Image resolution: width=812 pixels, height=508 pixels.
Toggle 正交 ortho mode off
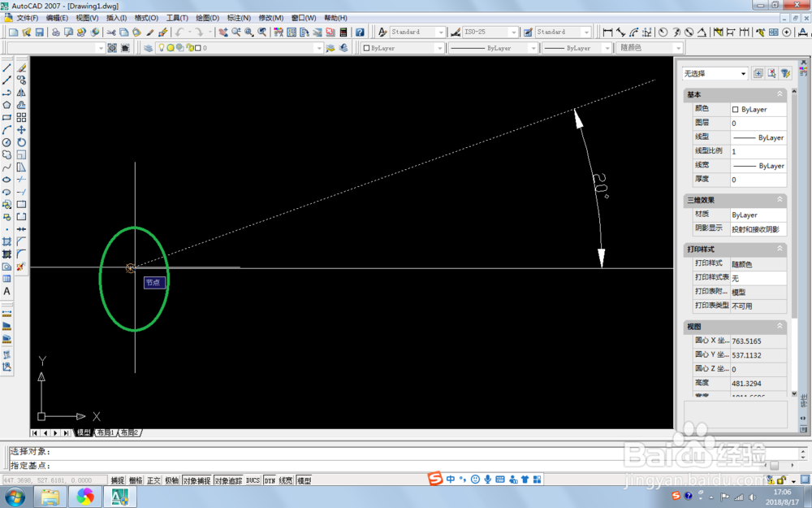click(151, 480)
